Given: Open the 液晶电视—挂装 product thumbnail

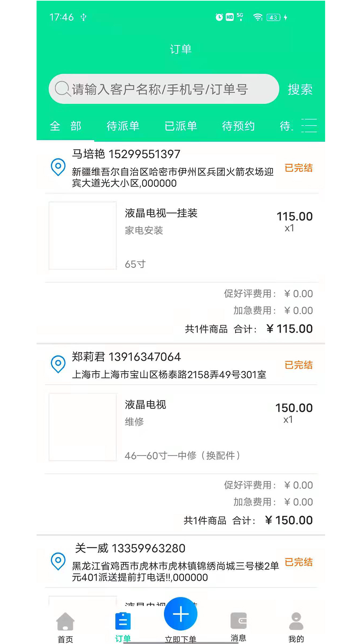Looking at the screenshot, I should tap(82, 235).
